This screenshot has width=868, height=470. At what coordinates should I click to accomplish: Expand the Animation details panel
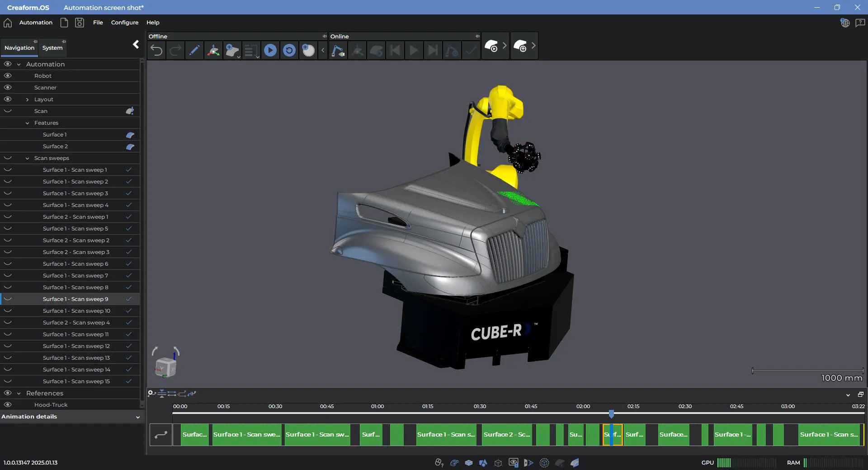137,417
